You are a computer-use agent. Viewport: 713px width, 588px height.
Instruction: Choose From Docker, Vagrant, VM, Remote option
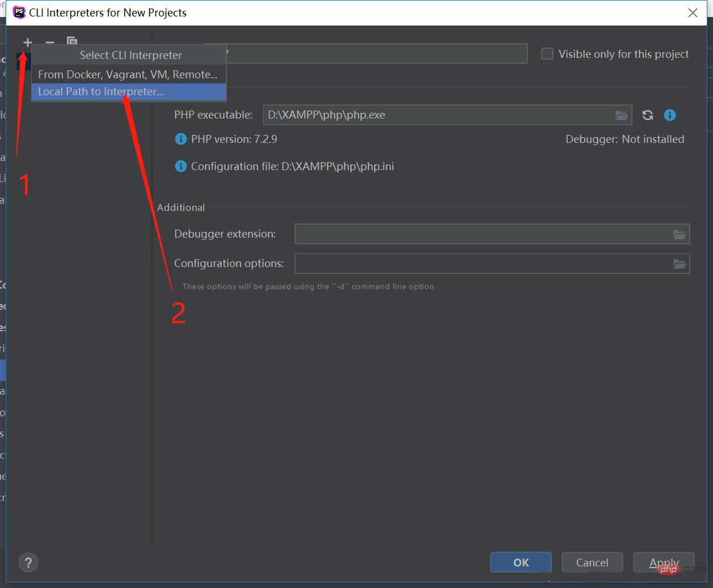tap(129, 74)
